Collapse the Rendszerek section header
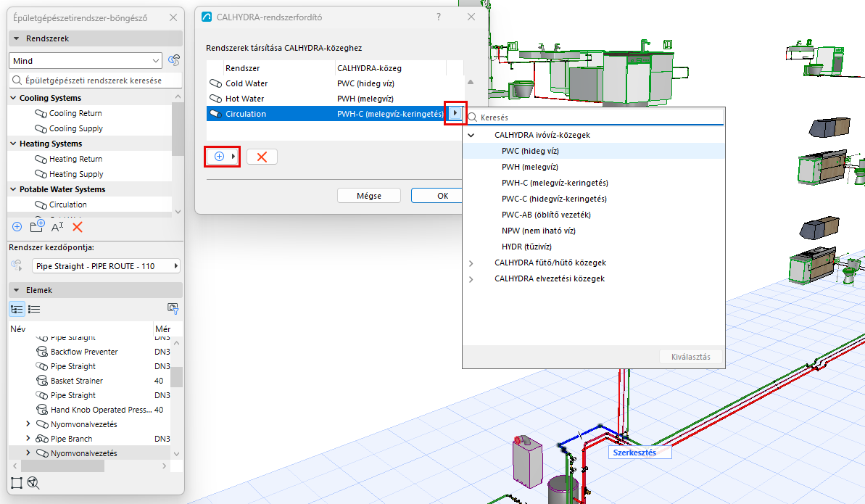Image resolution: width=865 pixels, height=504 pixels. pyautogui.click(x=17, y=38)
